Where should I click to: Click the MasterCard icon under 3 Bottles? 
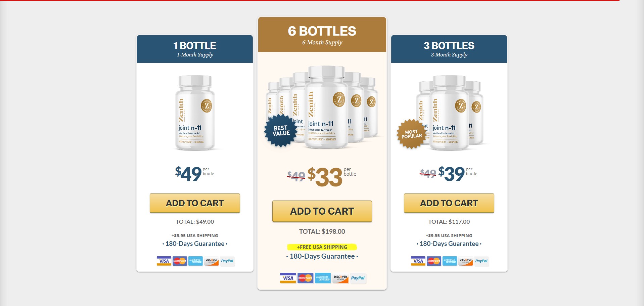[434, 261]
